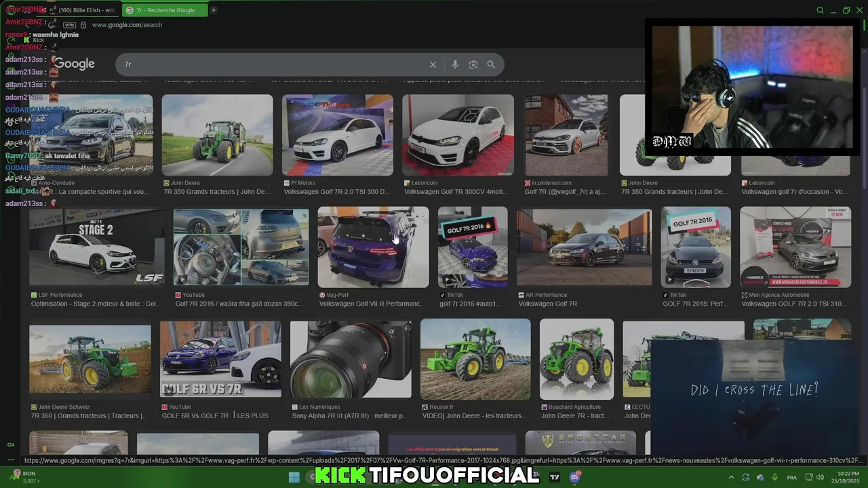This screenshot has height=488, width=868.
Task: Open 'Golf 7R (@vwgolf_7r) a aj...' title
Action: [566, 192]
